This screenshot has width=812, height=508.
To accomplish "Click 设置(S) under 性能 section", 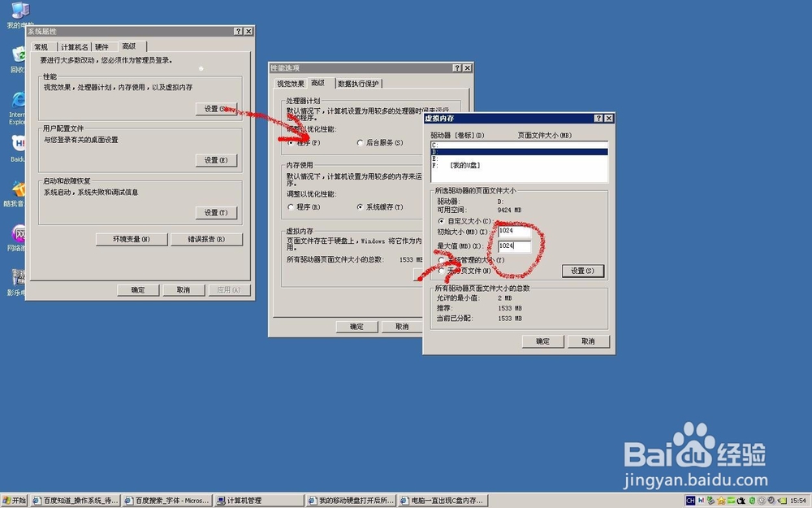I will (216, 108).
